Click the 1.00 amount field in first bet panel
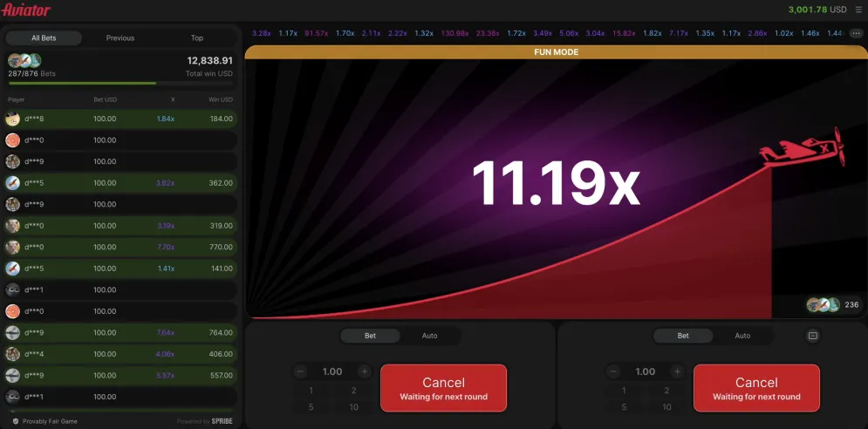The height and width of the screenshot is (429, 868). coord(332,371)
